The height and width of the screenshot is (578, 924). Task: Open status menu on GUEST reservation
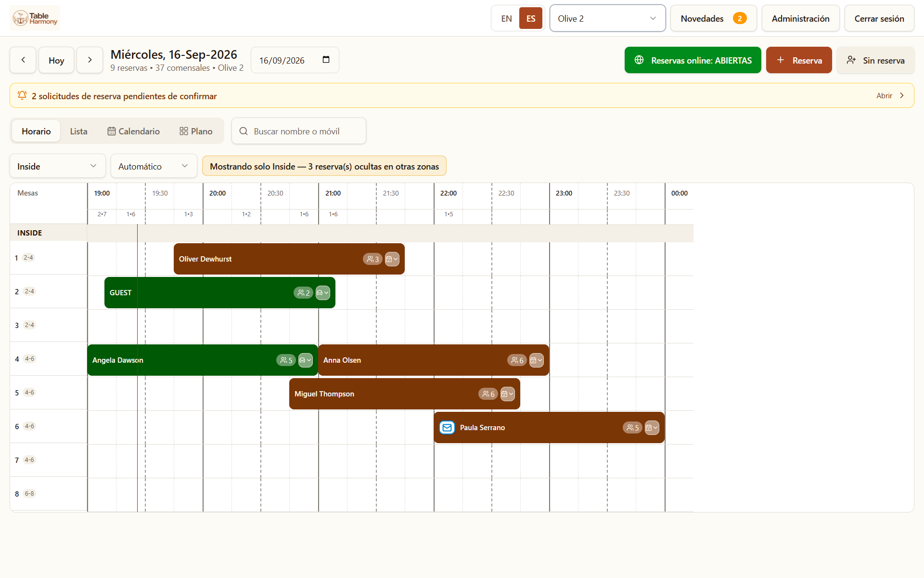(323, 293)
